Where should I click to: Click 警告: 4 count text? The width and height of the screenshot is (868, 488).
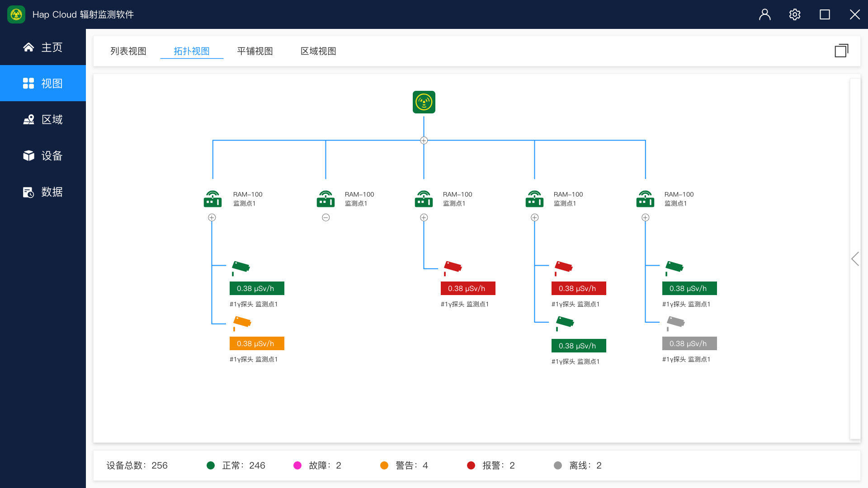(x=412, y=465)
